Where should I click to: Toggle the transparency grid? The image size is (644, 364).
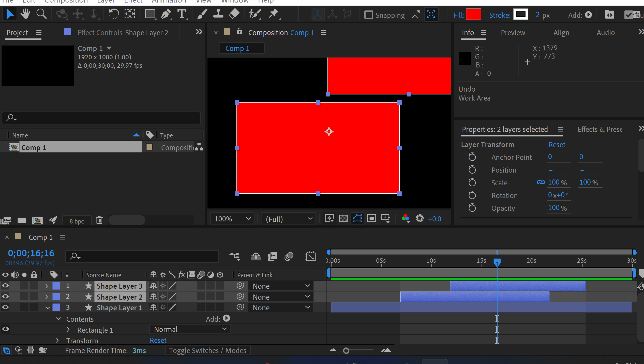[x=343, y=218]
